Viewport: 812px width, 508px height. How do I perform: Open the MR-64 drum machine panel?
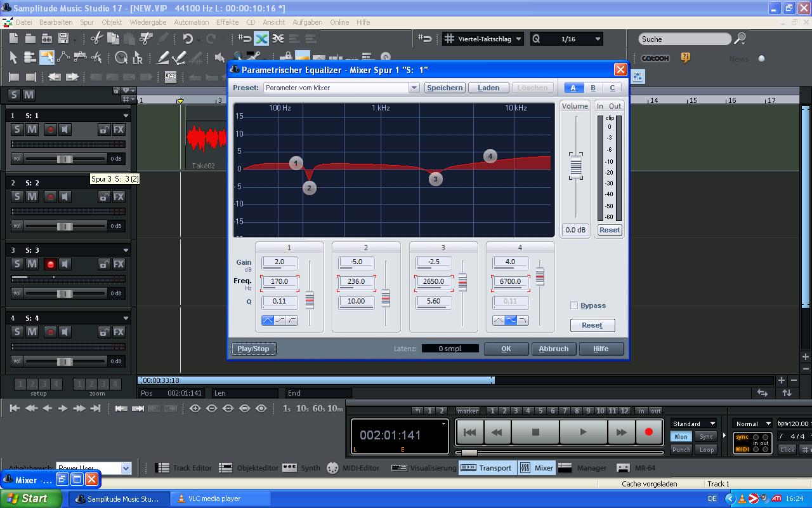tap(637, 468)
